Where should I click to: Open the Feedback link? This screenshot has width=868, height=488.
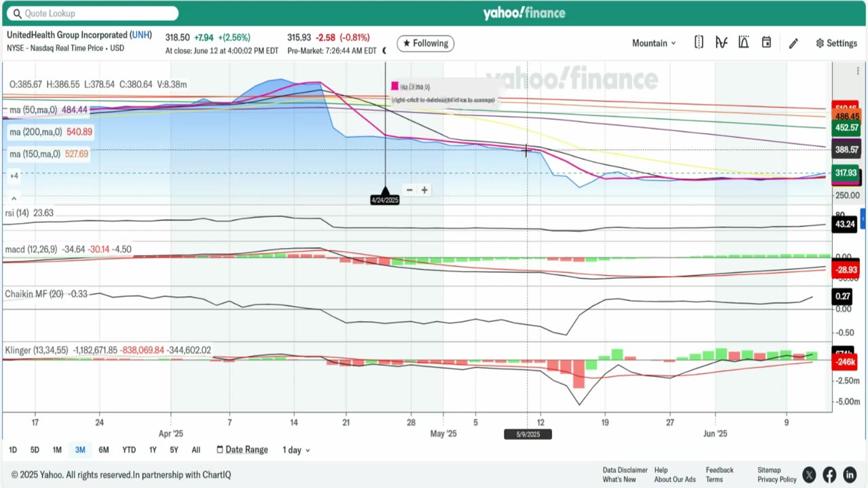click(x=719, y=470)
